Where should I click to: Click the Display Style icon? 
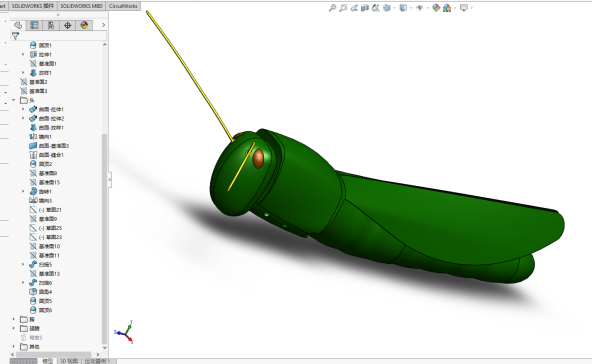pos(403,8)
